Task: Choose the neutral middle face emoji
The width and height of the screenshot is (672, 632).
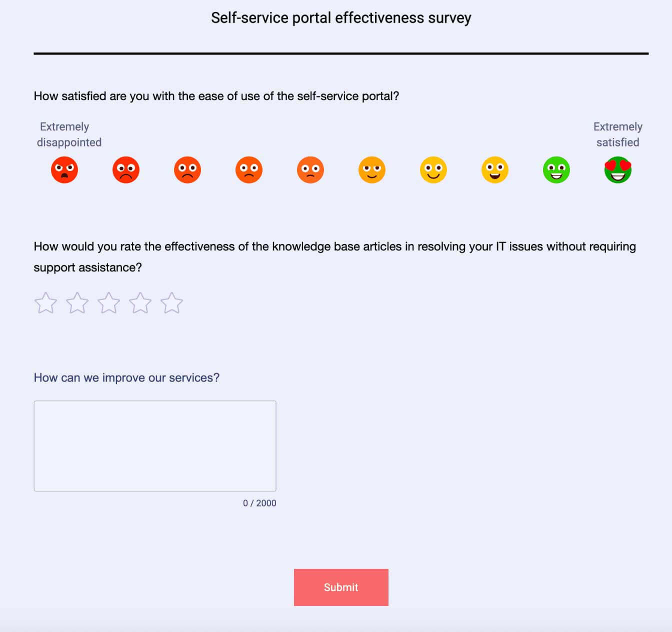Action: tap(310, 170)
